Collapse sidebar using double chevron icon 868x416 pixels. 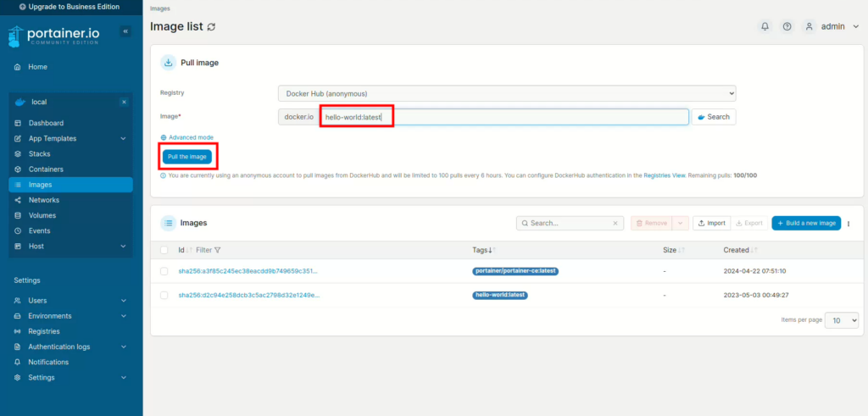(x=125, y=31)
